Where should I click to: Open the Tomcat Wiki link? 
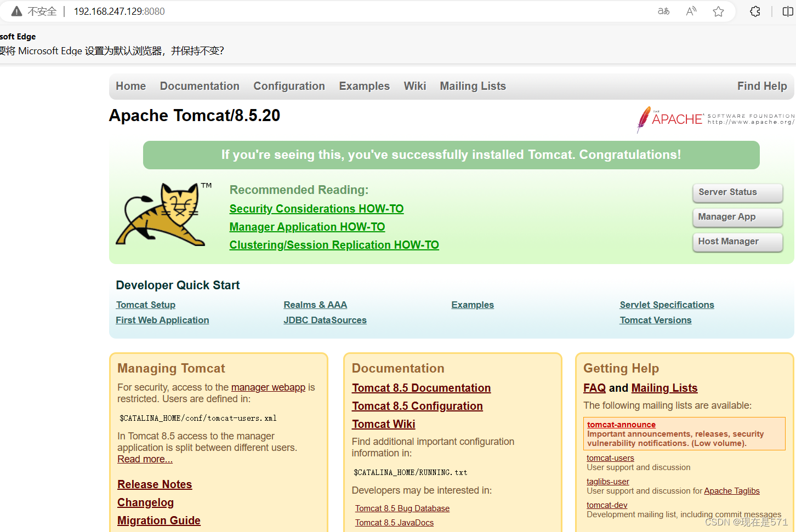tap(383, 424)
